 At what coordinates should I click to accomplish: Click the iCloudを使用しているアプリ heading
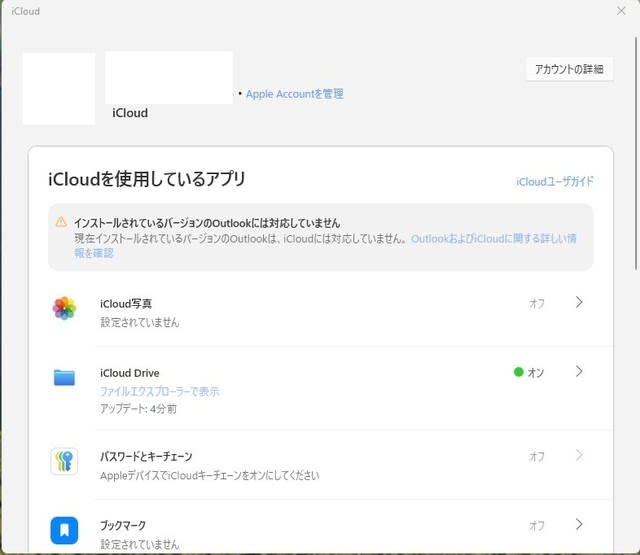tap(147, 179)
